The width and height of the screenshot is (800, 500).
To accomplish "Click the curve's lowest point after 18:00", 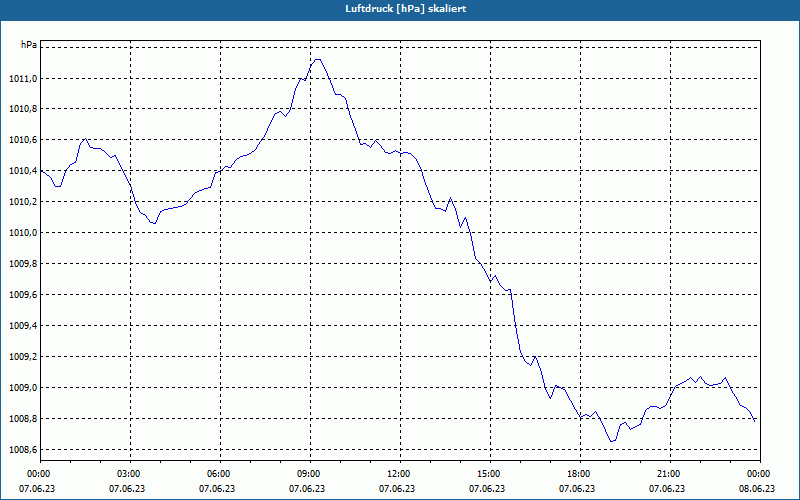I will coord(612,441).
